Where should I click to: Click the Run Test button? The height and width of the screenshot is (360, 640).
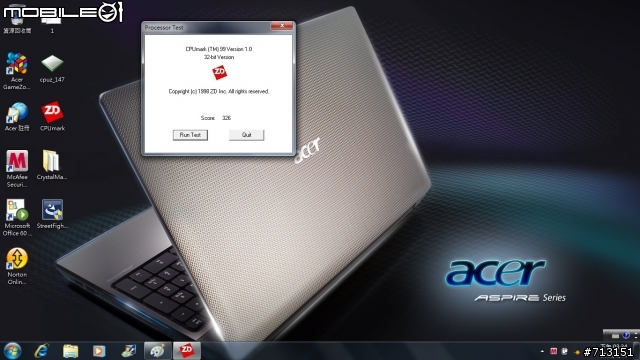[x=190, y=135]
